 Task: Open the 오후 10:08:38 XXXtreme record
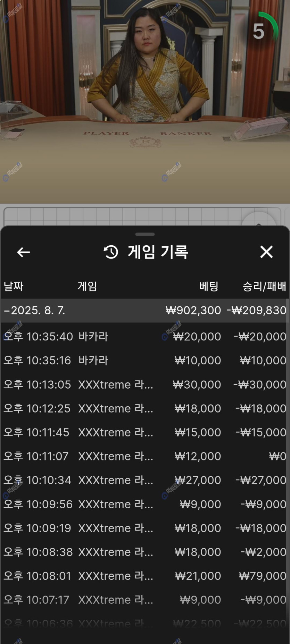click(145, 552)
